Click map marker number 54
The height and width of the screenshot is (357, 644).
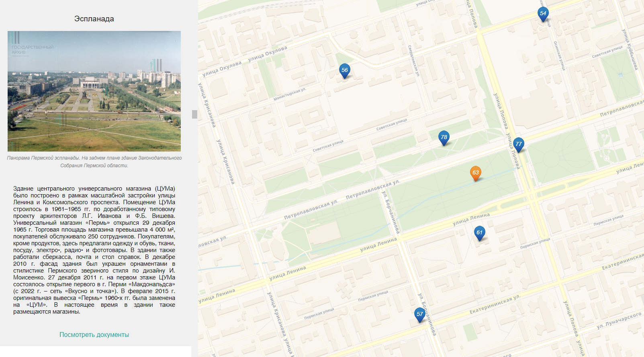click(x=543, y=14)
